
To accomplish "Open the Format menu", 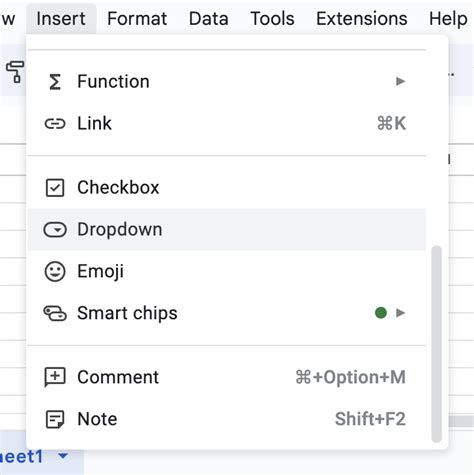I will point(137,18).
